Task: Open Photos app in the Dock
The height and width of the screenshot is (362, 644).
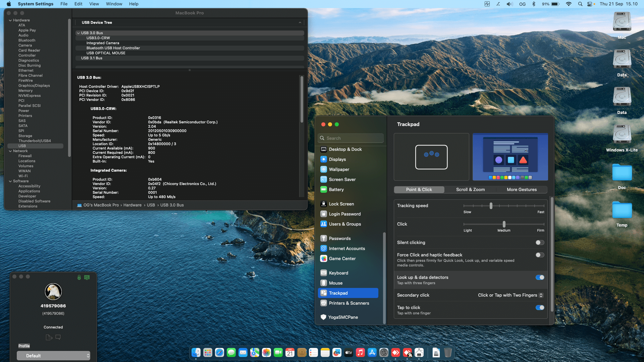Action: click(x=266, y=353)
